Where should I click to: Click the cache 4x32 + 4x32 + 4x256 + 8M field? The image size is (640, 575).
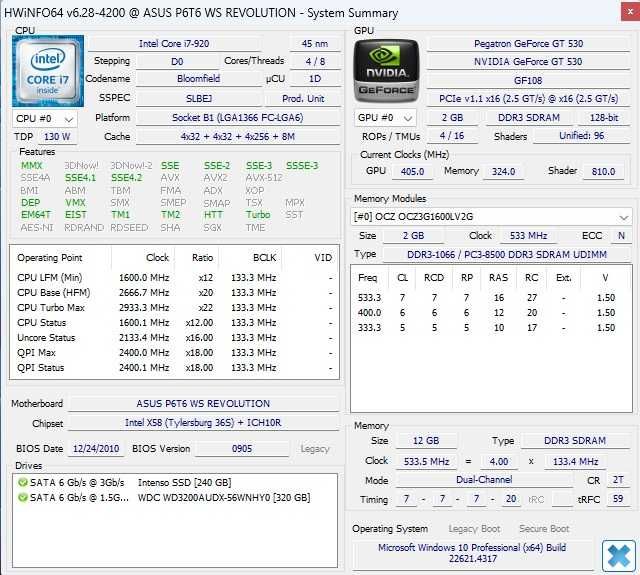click(x=238, y=137)
